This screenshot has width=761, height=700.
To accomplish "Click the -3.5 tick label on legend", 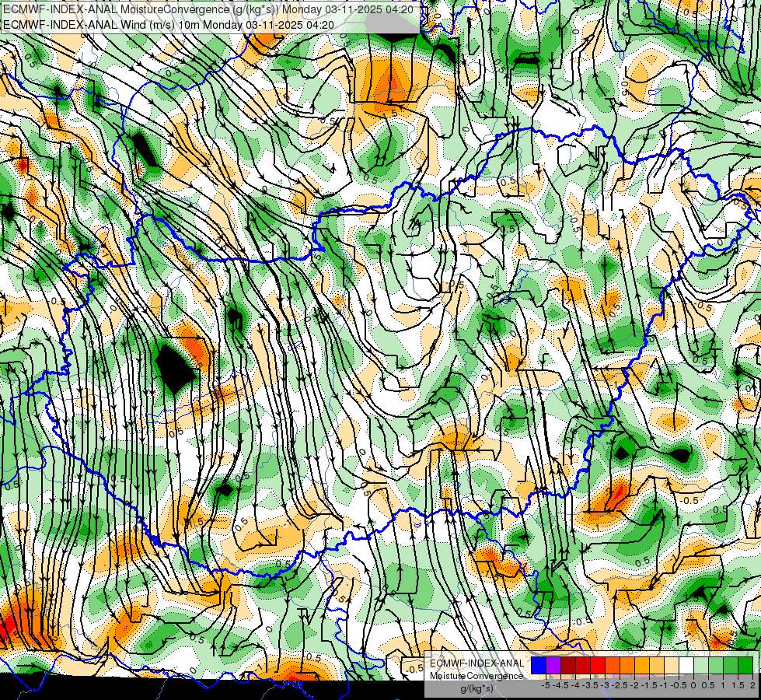I will point(590,685).
